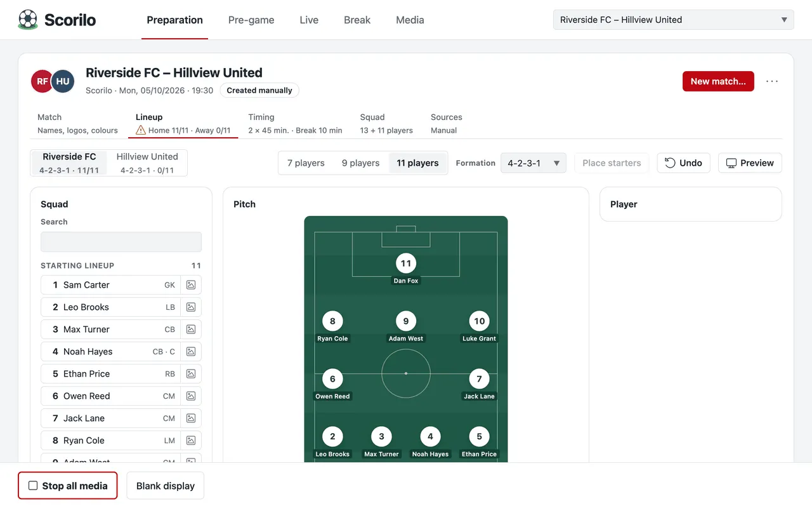812x508 pixels.
Task: Open the Break tab
Action: (x=357, y=20)
